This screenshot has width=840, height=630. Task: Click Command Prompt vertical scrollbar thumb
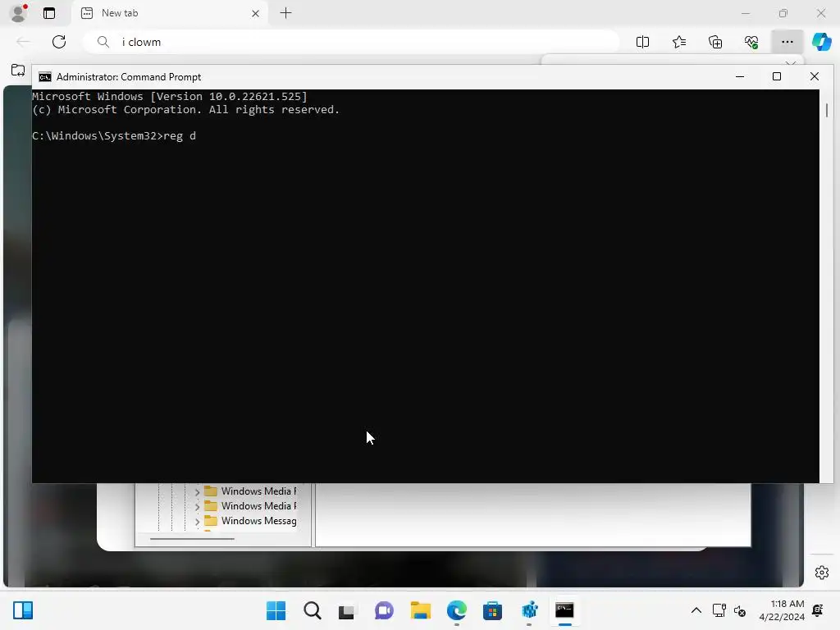click(827, 111)
